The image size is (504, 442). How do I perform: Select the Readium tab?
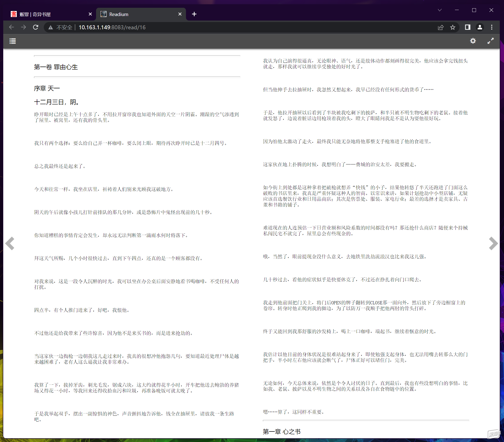tap(141, 14)
